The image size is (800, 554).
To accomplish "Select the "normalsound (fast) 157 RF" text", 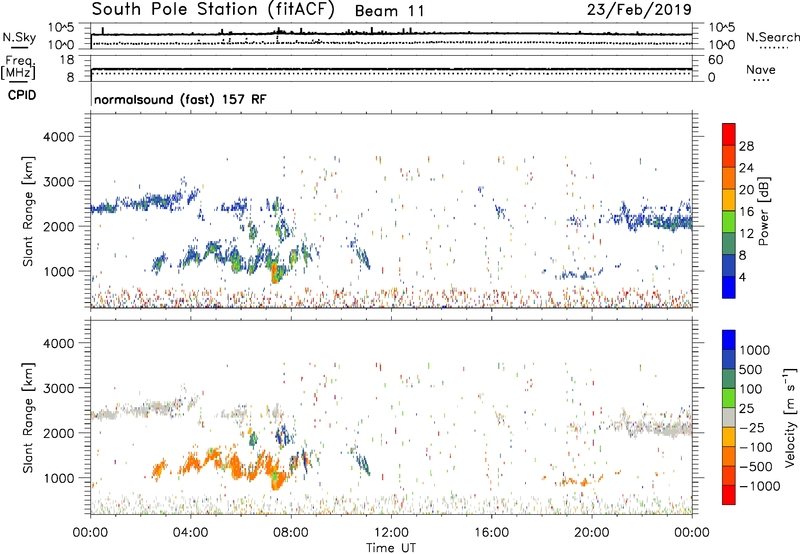I will pos(180,99).
